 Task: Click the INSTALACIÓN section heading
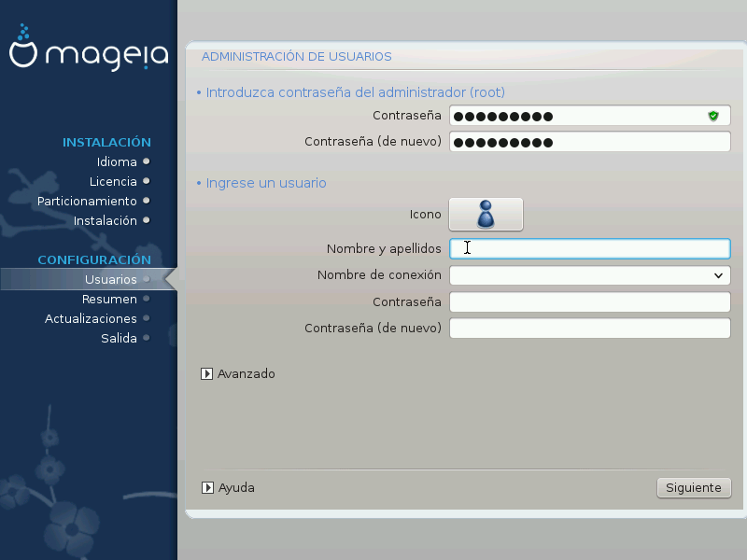tap(106, 142)
